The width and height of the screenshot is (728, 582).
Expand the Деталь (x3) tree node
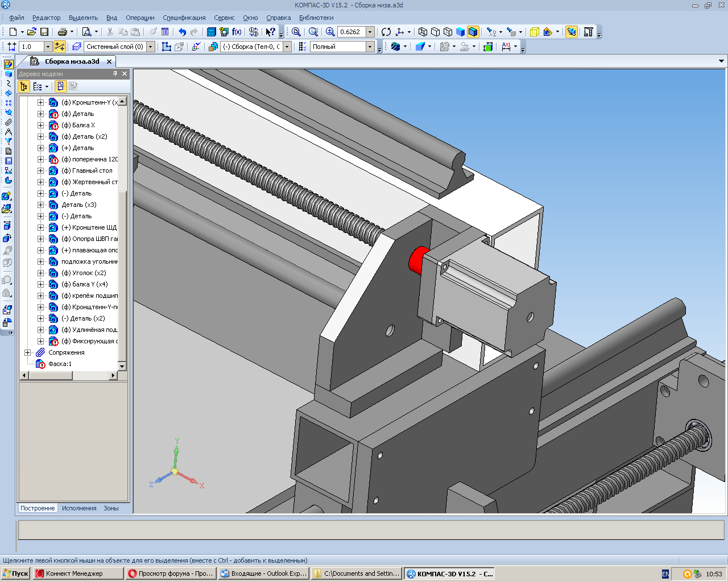tap(40, 205)
